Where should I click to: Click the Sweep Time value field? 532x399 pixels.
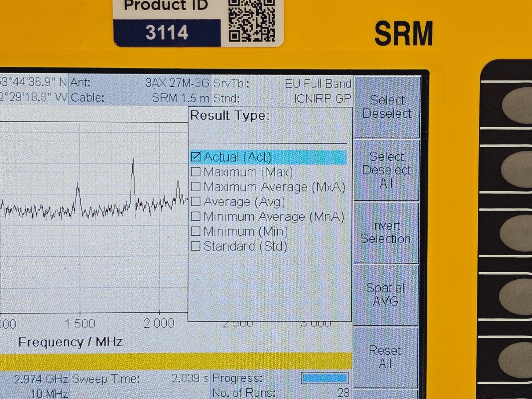tap(190, 378)
